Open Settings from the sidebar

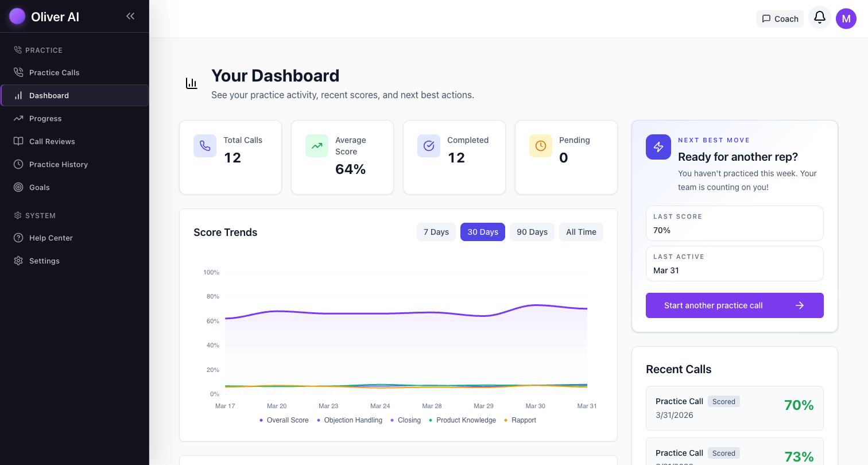(75, 261)
